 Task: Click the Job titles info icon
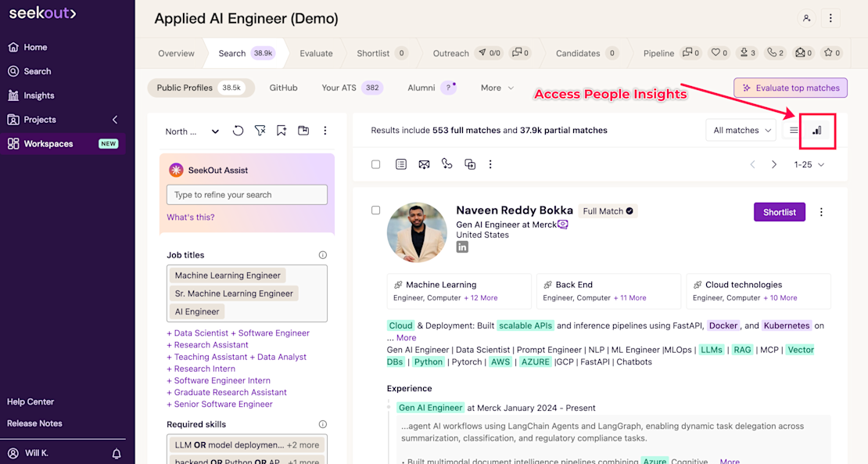(323, 255)
